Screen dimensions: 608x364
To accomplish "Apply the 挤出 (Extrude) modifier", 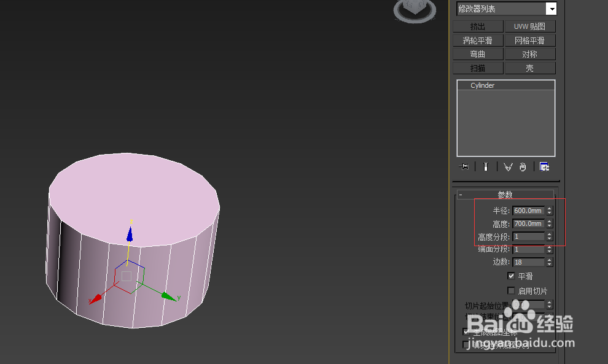I will coord(478,26).
